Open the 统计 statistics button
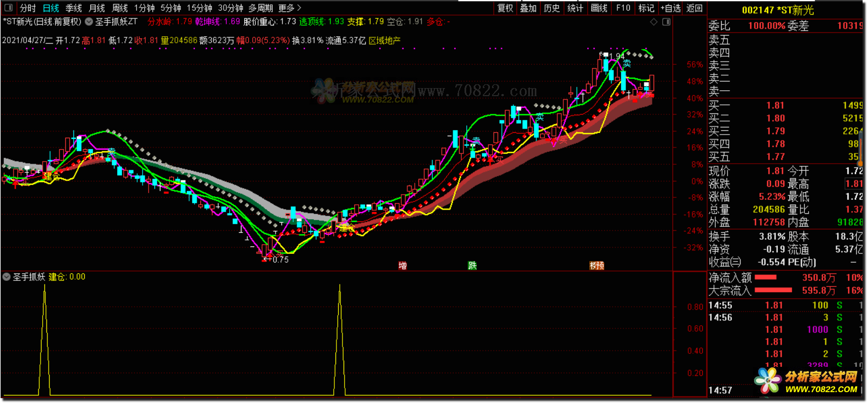Screen dimensions: 868x403 (x=575, y=8)
